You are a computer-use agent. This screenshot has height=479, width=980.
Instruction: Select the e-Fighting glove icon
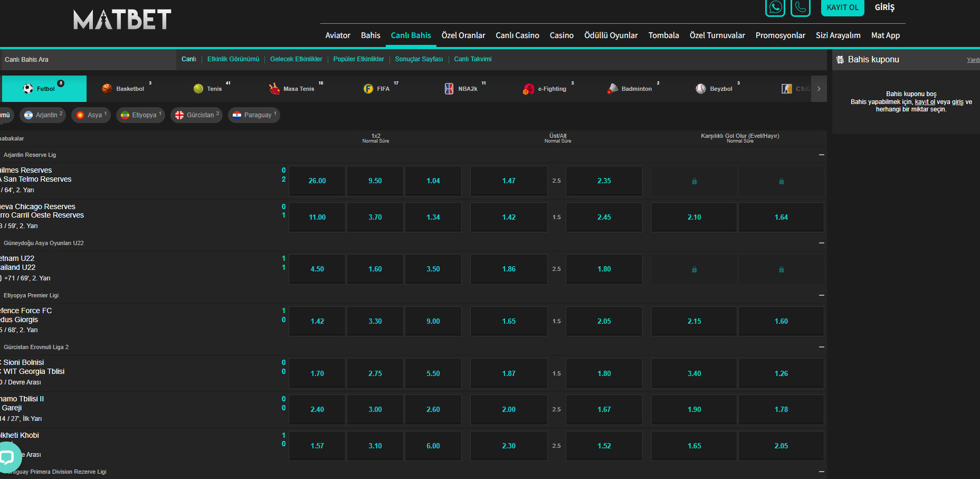528,89
